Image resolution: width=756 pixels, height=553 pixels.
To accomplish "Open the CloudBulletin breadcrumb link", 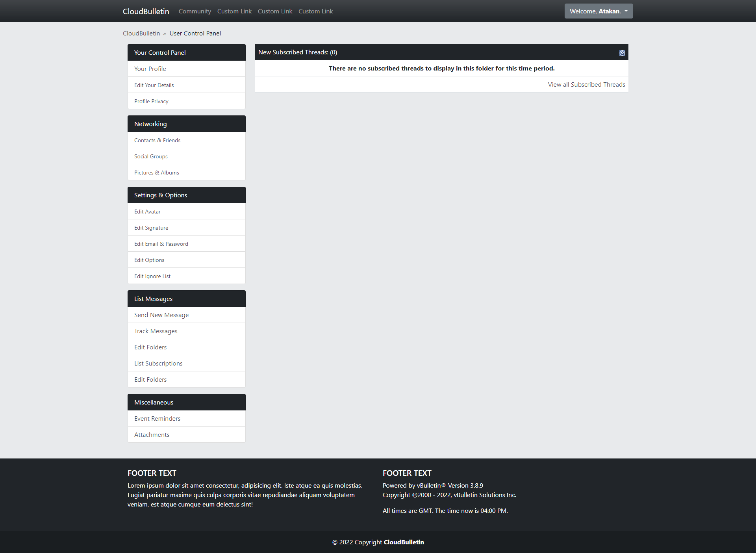I will click(x=141, y=33).
